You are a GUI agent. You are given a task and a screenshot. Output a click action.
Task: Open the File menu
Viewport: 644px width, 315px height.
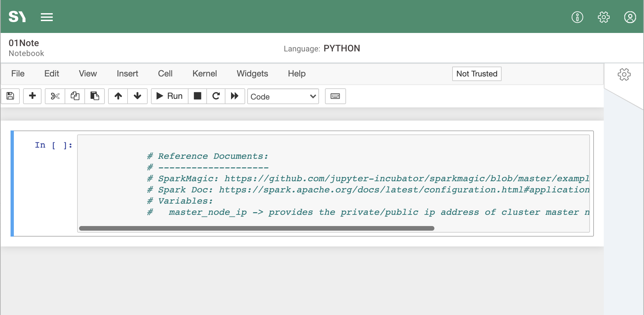click(18, 73)
